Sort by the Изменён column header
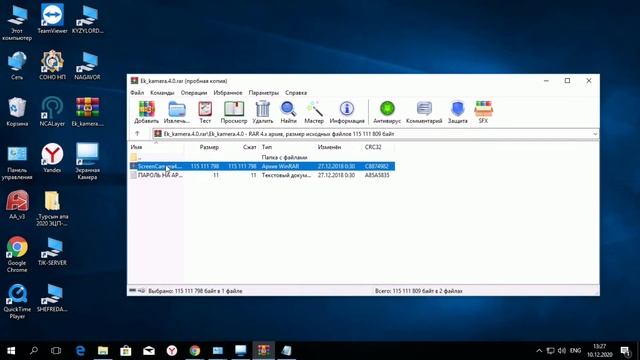640x360 pixels. click(x=338, y=147)
